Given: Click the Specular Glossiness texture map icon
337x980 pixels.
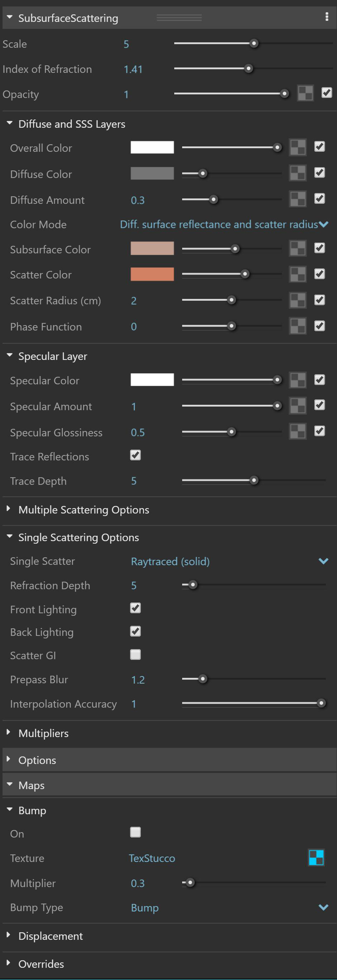Looking at the screenshot, I should (297, 432).
